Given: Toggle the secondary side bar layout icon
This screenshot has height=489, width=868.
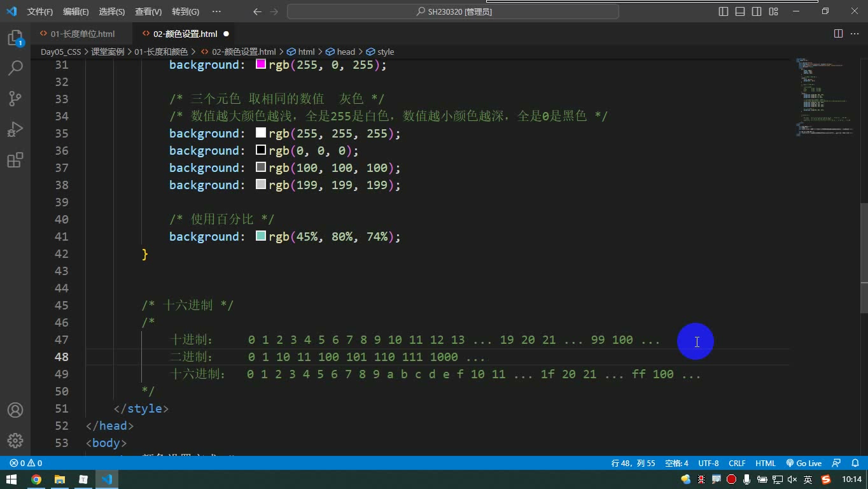Looking at the screenshot, I should pos(757,11).
